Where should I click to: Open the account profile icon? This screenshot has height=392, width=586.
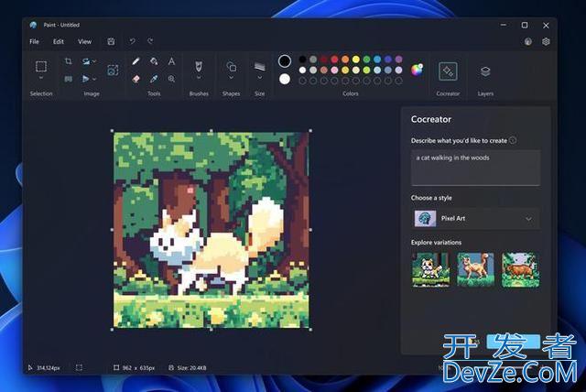tap(527, 41)
